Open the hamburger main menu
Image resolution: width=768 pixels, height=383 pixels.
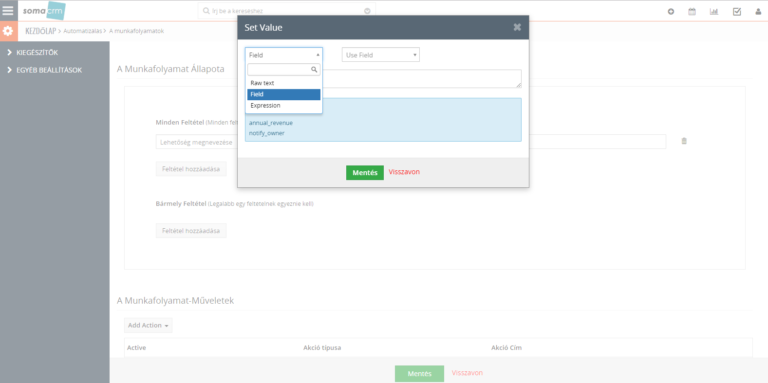coord(8,10)
